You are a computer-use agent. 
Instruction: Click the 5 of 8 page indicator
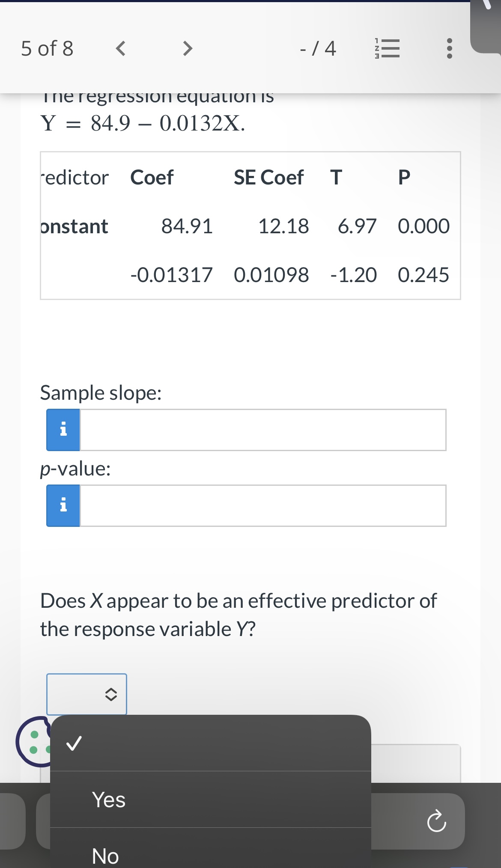point(47,48)
